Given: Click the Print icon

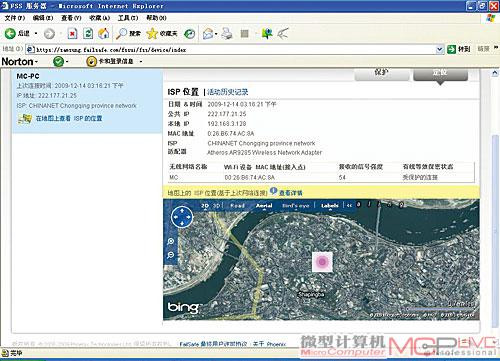Looking at the screenshot, I should [x=227, y=33].
